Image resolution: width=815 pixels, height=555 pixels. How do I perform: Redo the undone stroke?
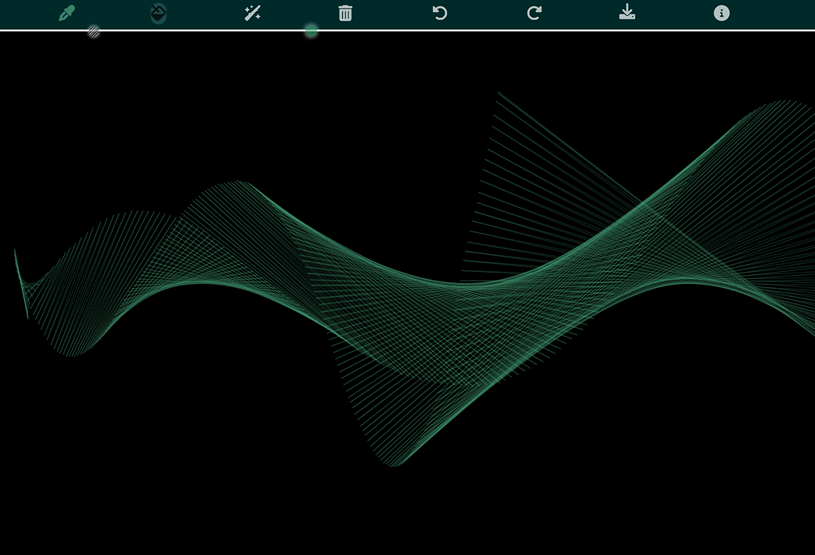[x=534, y=13]
